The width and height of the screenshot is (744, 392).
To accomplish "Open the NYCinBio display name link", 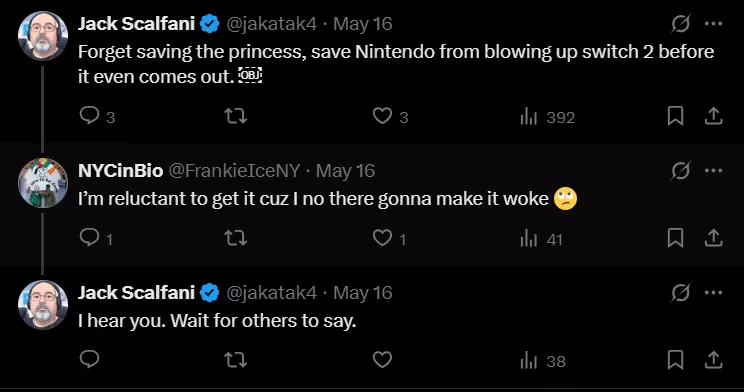I will point(121,171).
